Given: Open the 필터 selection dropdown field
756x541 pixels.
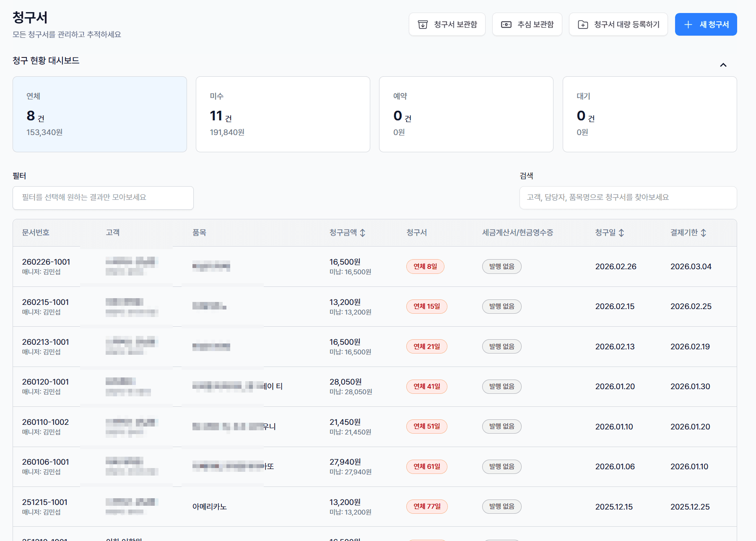Looking at the screenshot, I should (103, 198).
